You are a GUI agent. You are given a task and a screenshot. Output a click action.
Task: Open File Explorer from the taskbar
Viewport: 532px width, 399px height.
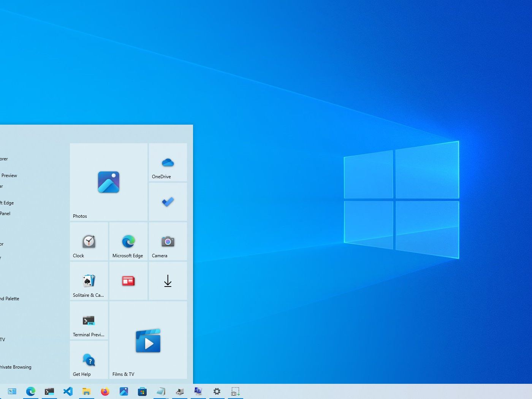click(87, 391)
